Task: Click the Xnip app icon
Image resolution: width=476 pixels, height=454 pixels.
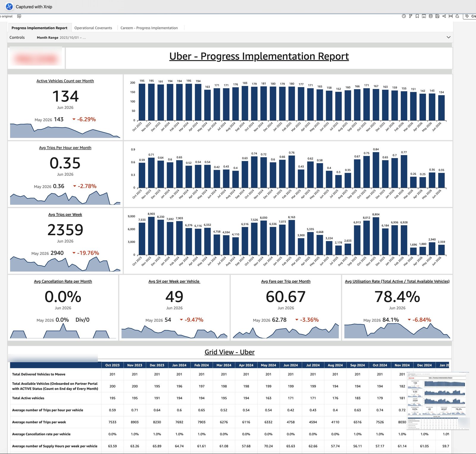Action: (10, 7)
